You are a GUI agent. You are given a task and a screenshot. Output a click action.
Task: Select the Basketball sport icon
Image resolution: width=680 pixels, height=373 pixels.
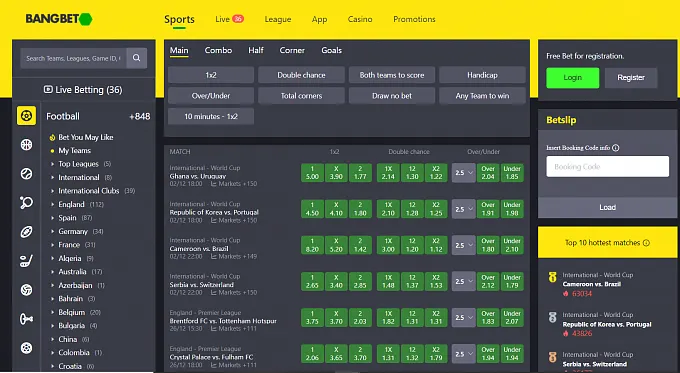click(x=26, y=145)
